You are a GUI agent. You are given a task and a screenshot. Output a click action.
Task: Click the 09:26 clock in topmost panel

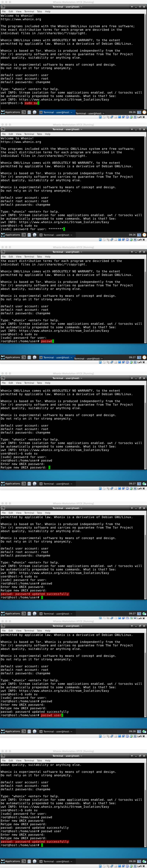pyautogui.click(x=132, y=112)
